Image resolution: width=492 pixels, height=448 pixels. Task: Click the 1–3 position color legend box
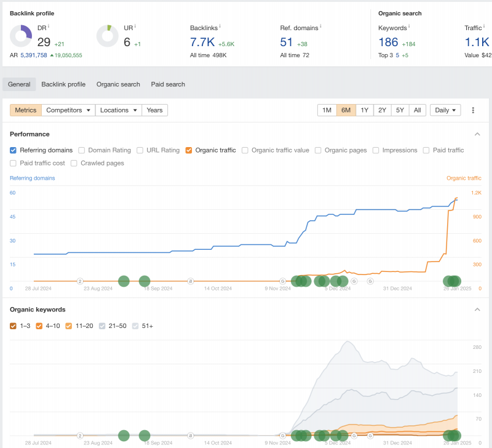pos(14,326)
